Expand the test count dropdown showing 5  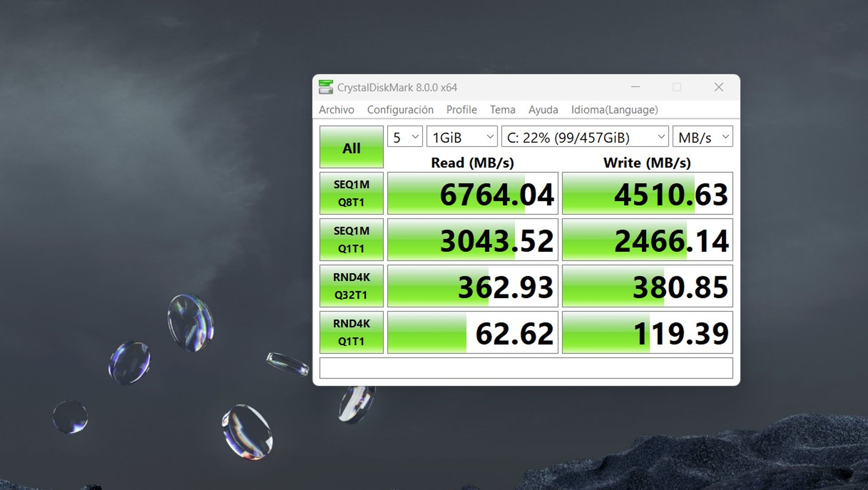pyautogui.click(x=405, y=137)
